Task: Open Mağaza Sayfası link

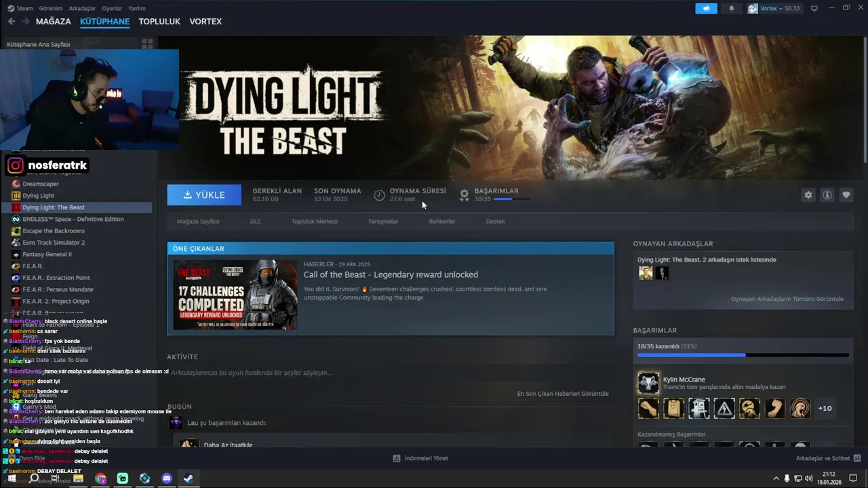Action: point(198,221)
